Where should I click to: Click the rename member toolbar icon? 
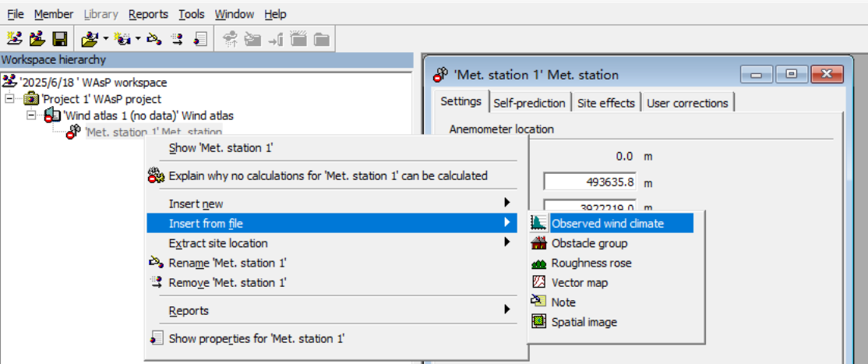point(154,38)
